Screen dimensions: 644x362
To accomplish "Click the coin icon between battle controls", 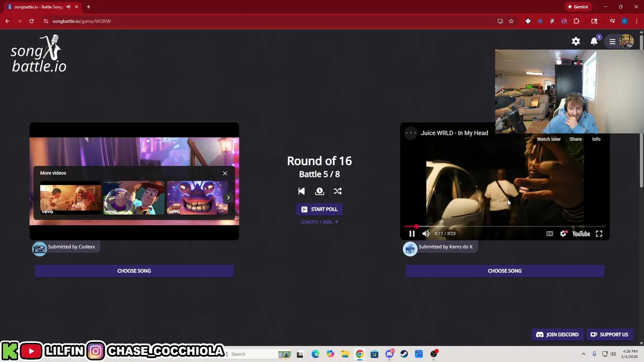I will [x=319, y=191].
